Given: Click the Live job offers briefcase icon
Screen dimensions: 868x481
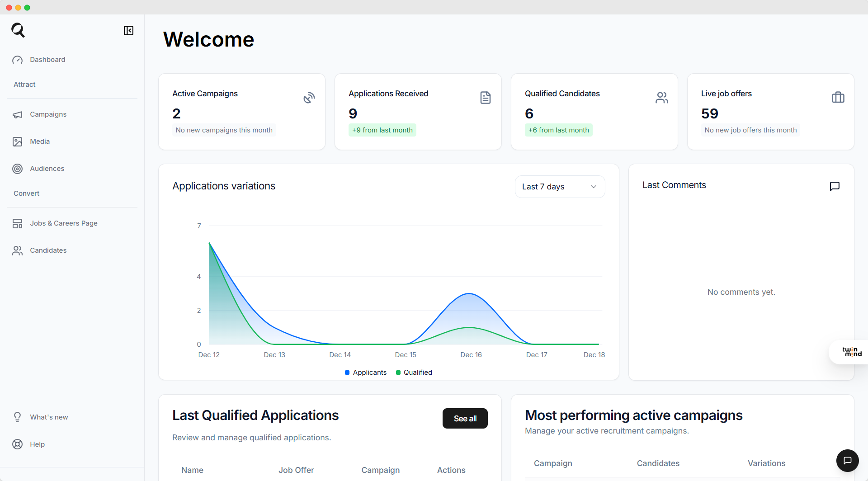Looking at the screenshot, I should click(x=838, y=98).
